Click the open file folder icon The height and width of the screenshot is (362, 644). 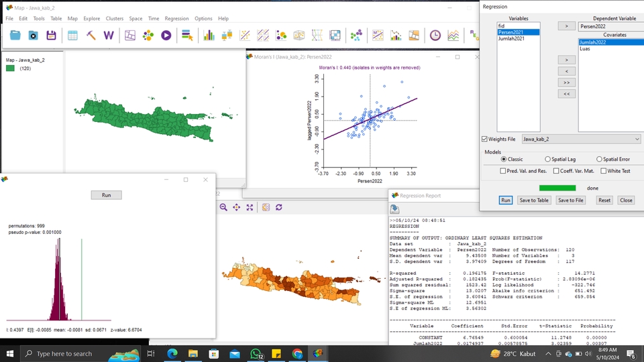(x=15, y=36)
